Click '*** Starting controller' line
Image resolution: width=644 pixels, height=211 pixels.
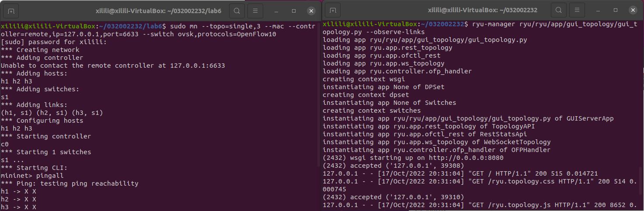46,136
